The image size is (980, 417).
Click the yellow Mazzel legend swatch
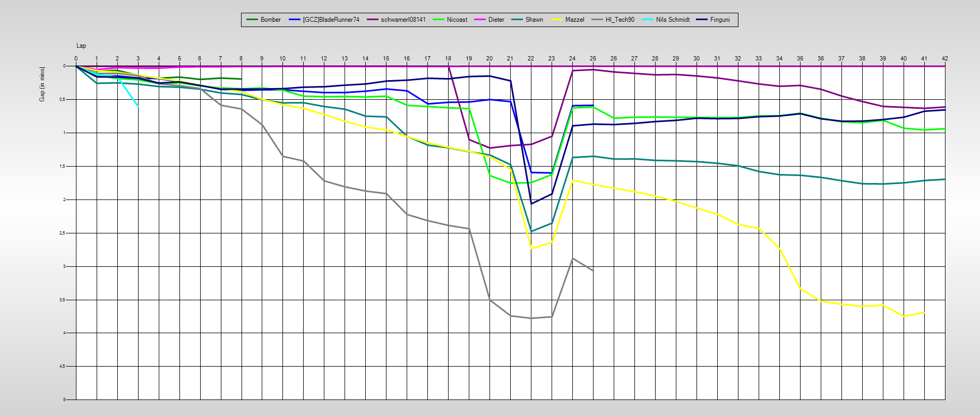pyautogui.click(x=556, y=20)
